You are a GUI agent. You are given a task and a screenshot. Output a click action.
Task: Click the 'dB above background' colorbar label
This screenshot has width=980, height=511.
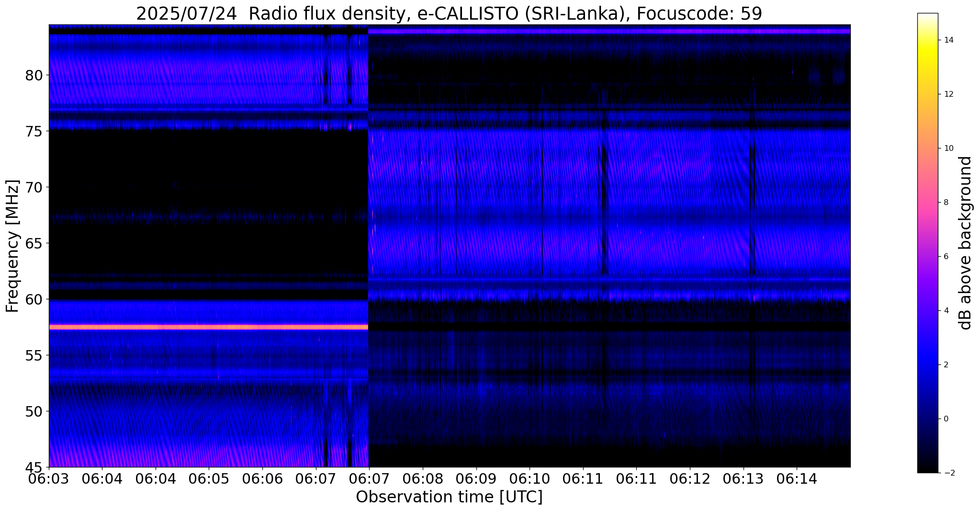(x=966, y=243)
